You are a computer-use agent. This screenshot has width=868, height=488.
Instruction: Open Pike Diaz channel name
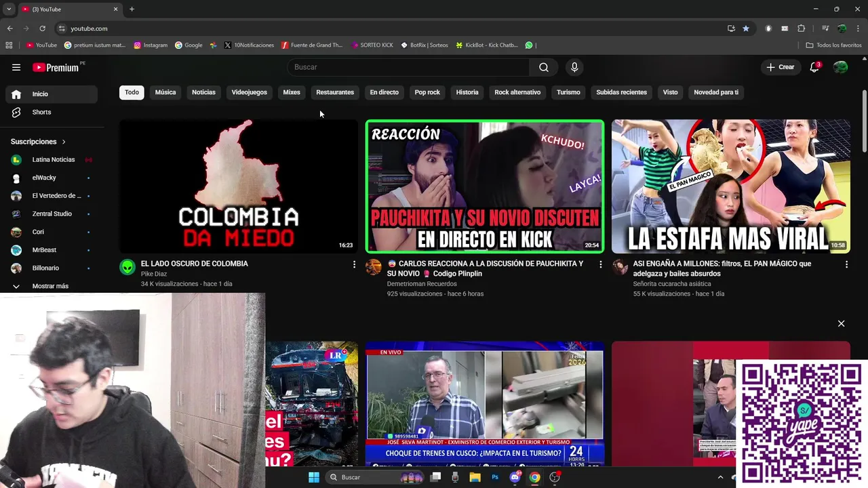coord(154,274)
